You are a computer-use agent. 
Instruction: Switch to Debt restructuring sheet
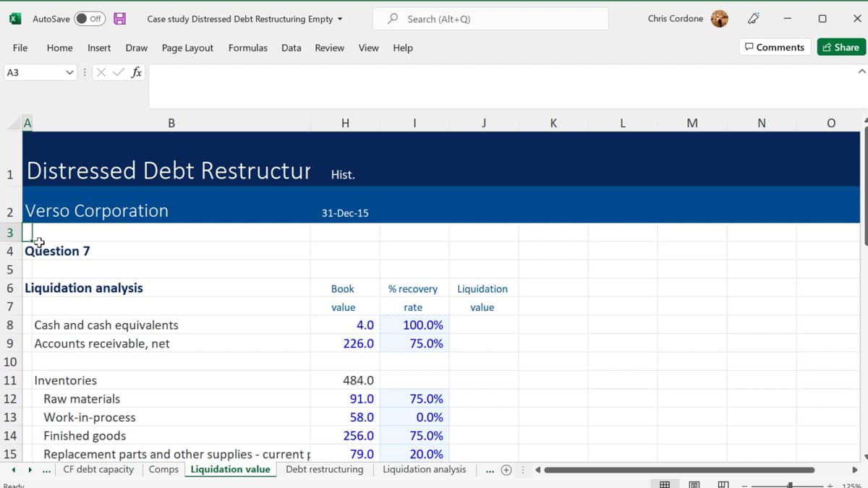[x=324, y=469]
